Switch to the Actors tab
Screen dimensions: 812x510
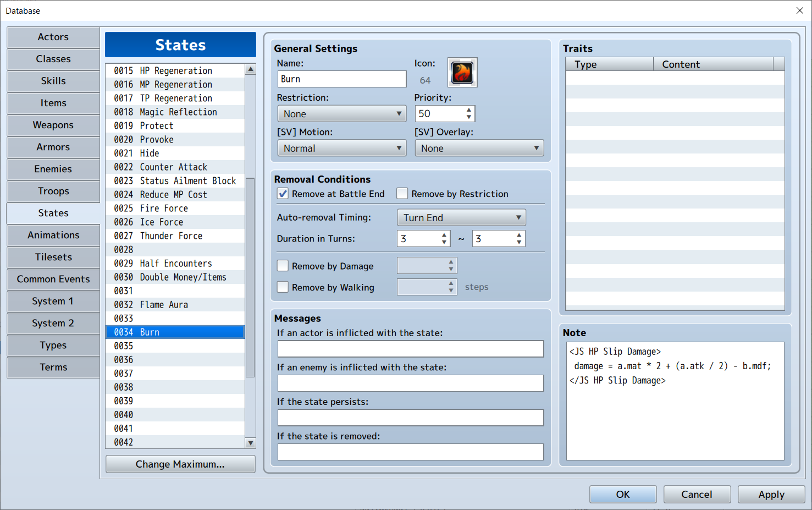pos(53,37)
